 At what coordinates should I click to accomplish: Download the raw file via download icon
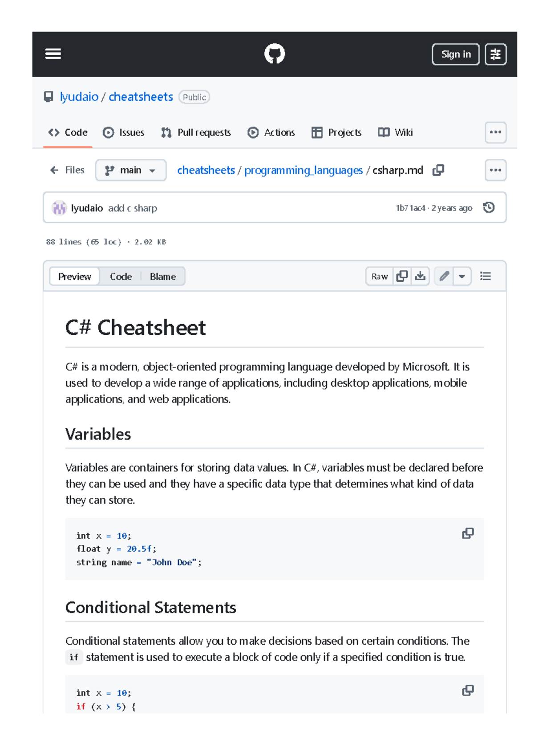[x=421, y=276]
